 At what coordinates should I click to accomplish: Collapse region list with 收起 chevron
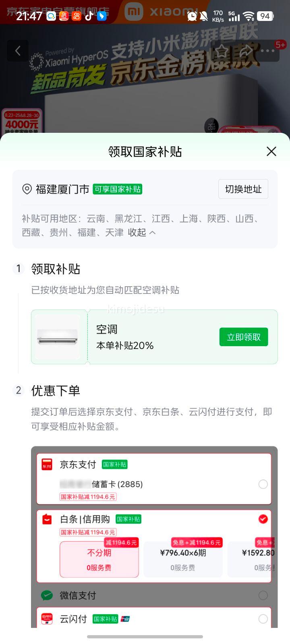[x=142, y=233]
